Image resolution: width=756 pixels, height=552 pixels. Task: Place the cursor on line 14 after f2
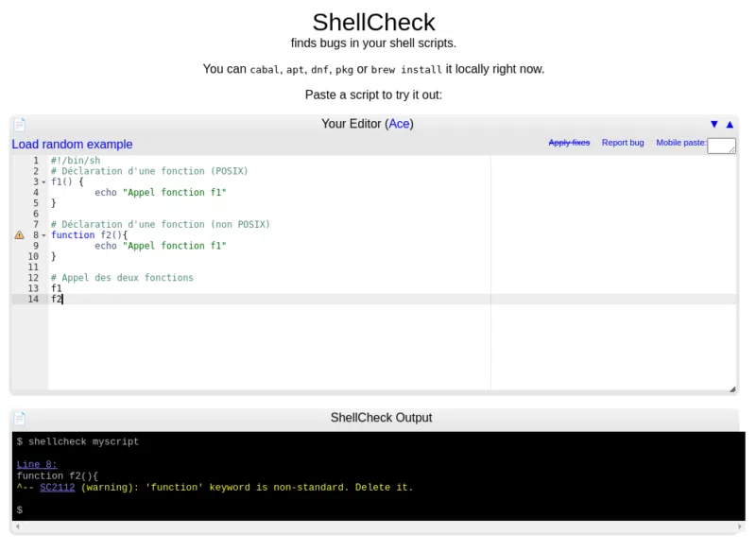[60, 298]
